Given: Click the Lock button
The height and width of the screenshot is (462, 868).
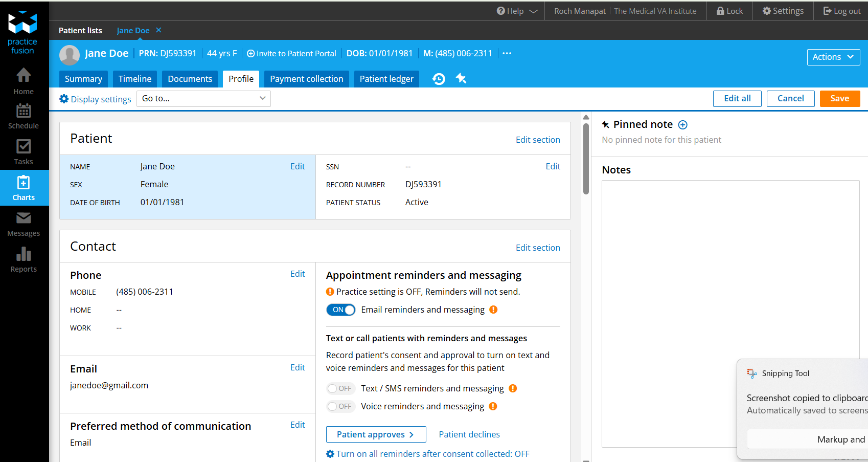Looking at the screenshot, I should (729, 11).
